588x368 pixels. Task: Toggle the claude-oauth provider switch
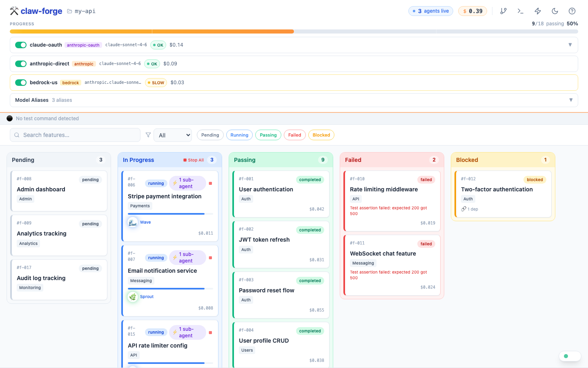[21, 45]
